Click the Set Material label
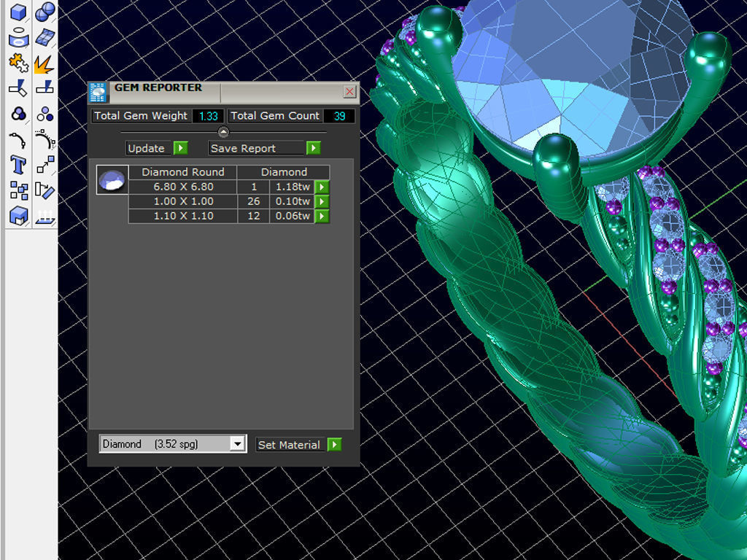Viewport: 747px width, 560px height. (289, 445)
